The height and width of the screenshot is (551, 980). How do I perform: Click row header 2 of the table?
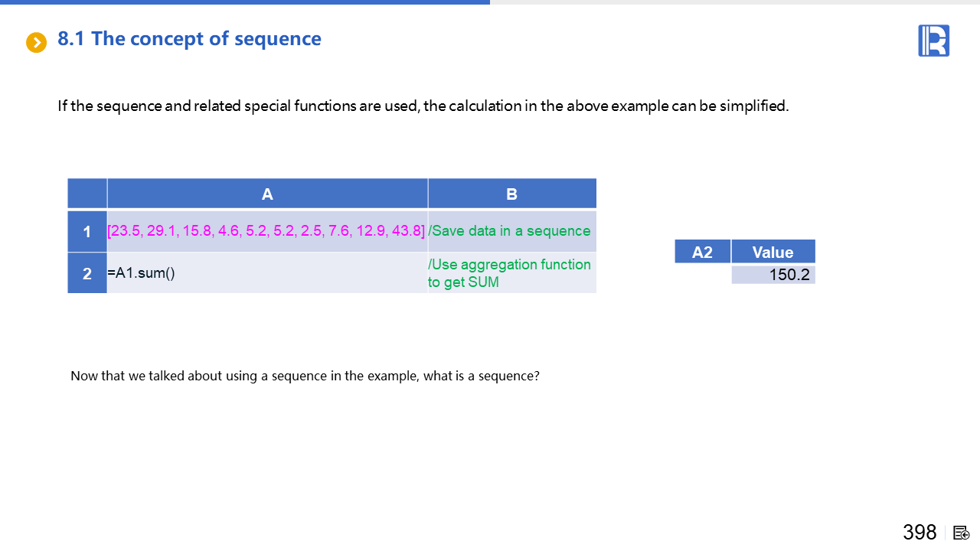(x=87, y=273)
